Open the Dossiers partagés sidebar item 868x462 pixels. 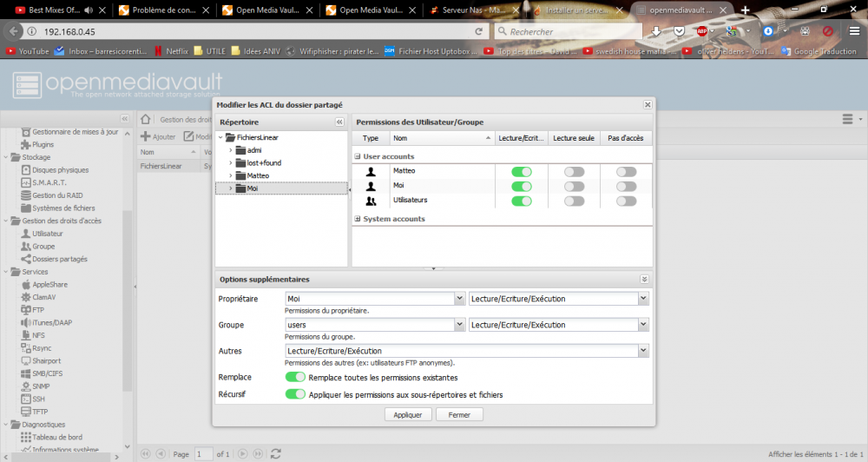pyautogui.click(x=59, y=259)
